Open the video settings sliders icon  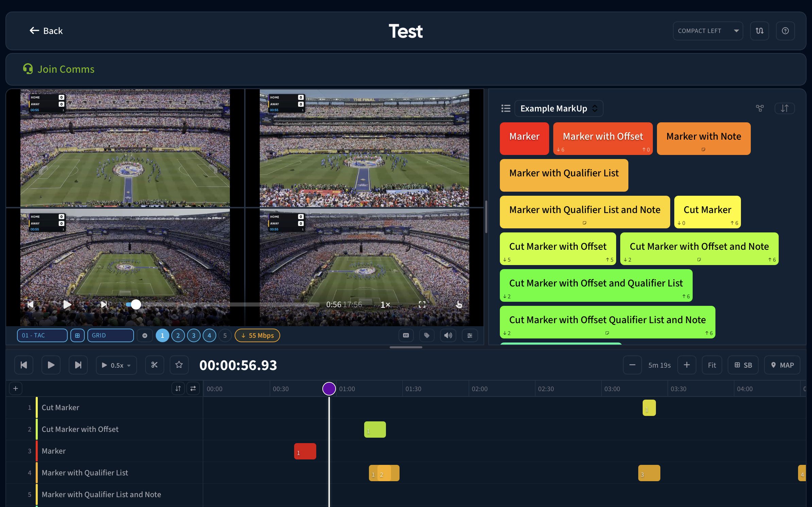click(470, 335)
